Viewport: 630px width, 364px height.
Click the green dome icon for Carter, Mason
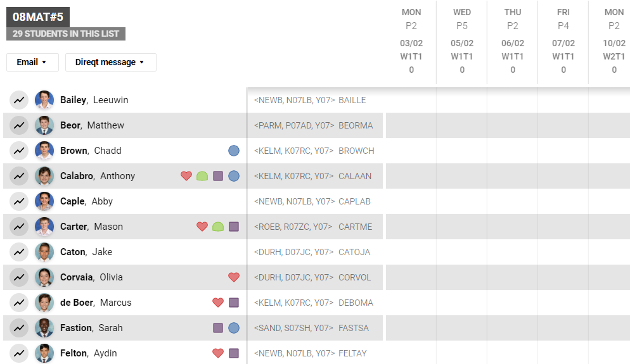coord(218,227)
